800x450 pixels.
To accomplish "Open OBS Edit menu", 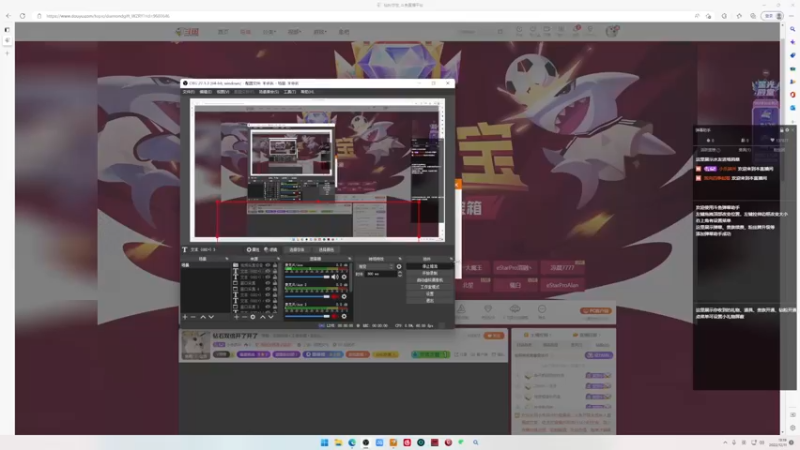I will pos(205,92).
